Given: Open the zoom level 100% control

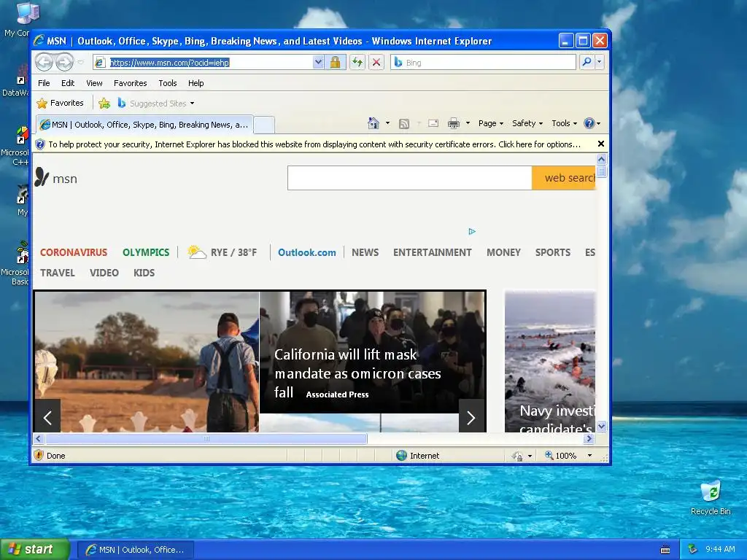Looking at the screenshot, I should (561, 456).
